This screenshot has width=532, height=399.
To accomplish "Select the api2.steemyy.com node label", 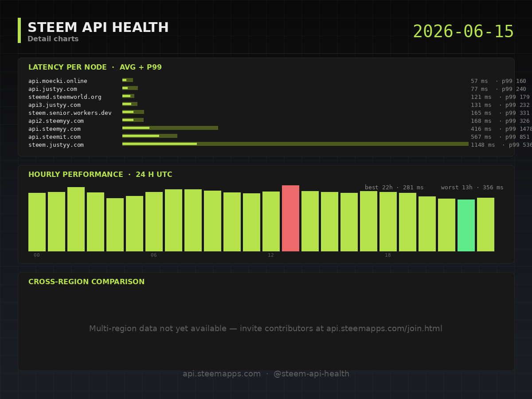I will [x=56, y=121].
